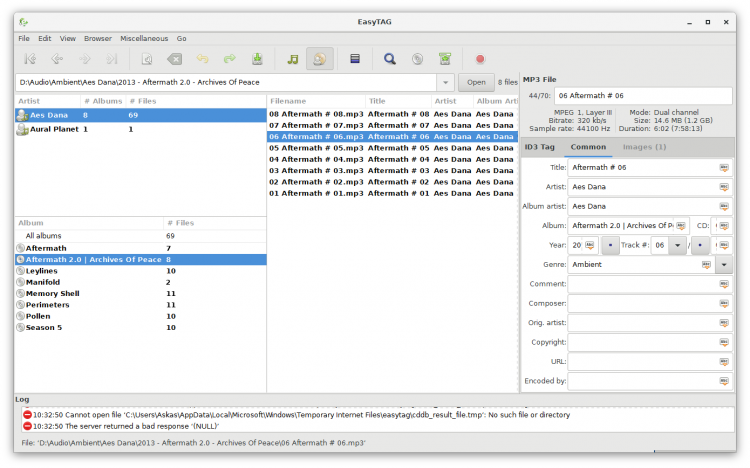Screen dimensions: 750x468
Task: Apply Composer tag to all selected files
Action: pyautogui.click(x=724, y=304)
